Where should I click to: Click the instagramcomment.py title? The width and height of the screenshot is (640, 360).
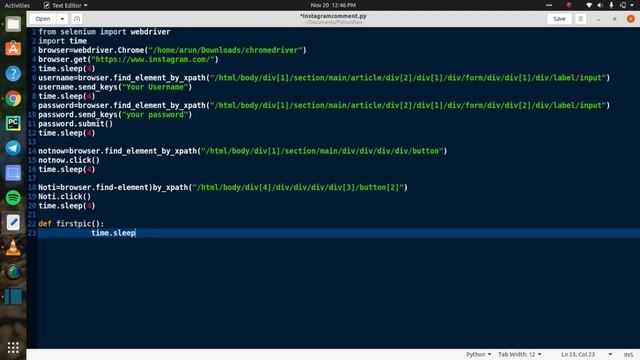[x=333, y=16]
